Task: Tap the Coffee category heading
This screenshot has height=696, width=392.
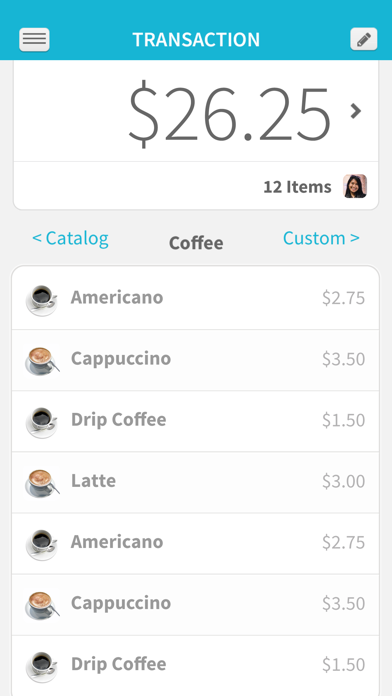Action: click(x=196, y=243)
